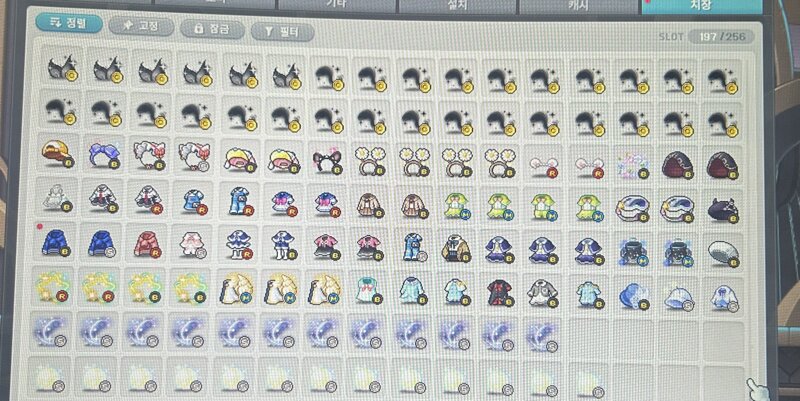
Task: Select the white chicken hat with S badge
Action: click(194, 156)
